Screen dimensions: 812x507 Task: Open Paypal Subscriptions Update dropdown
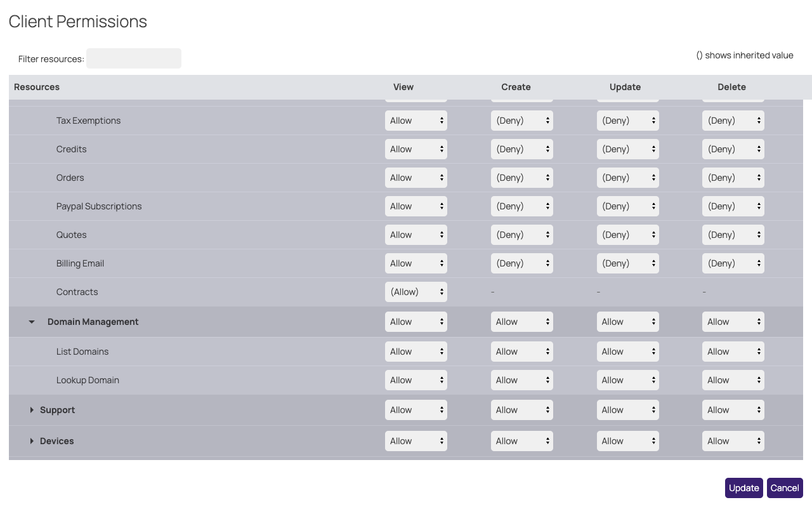(628, 206)
